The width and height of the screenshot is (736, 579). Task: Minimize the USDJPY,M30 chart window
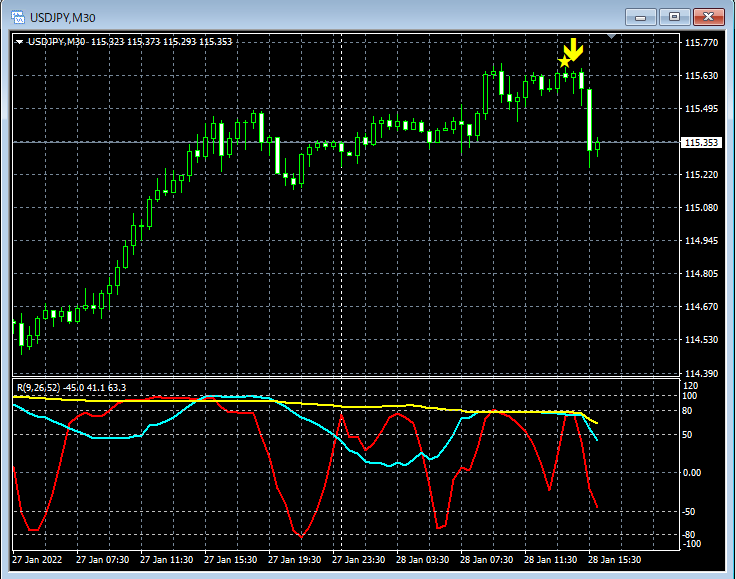coord(641,16)
